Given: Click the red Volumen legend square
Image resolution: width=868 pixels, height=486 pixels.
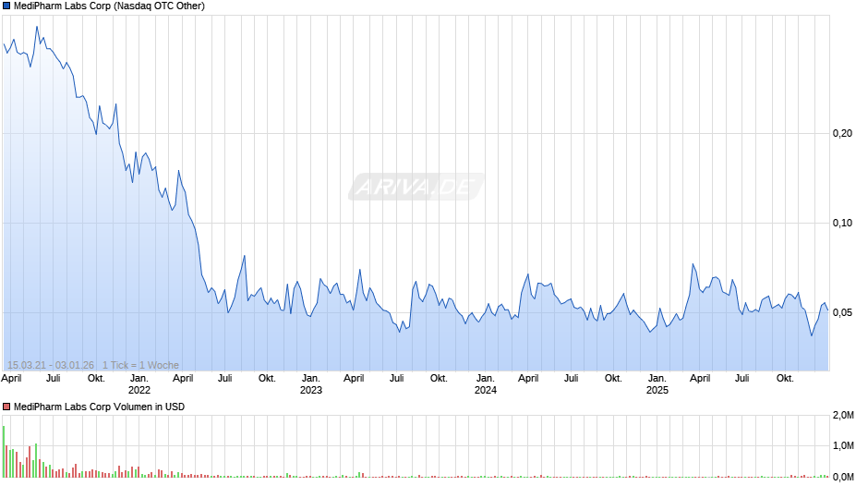Looking at the screenshot, I should point(6,407).
